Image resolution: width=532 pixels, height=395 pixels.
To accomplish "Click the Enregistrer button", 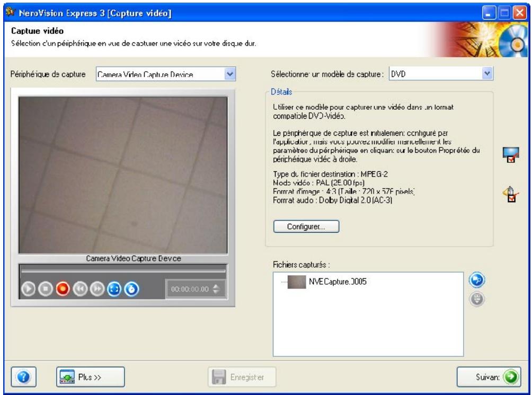I will [x=242, y=376].
